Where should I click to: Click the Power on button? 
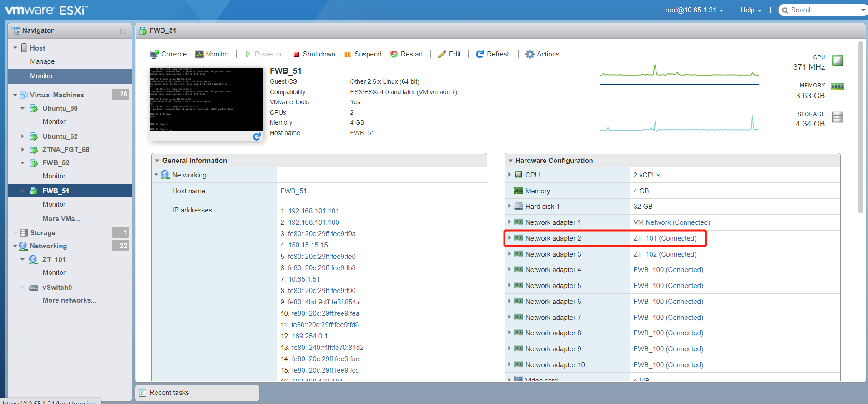click(264, 54)
